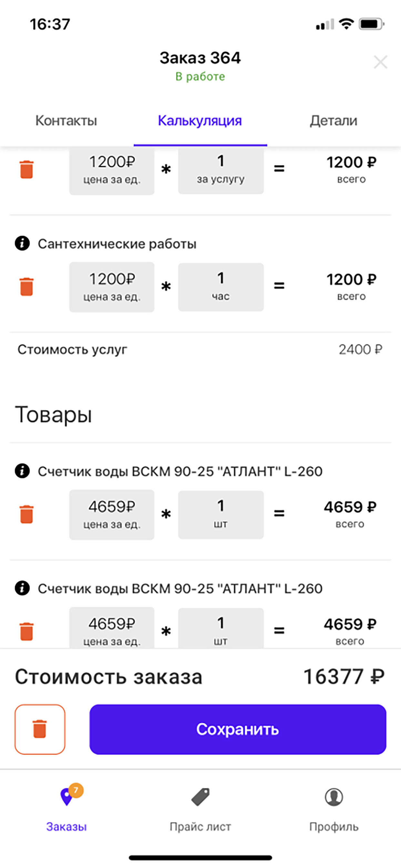The image size is (401, 868).
Task: Open Заказы in bottom navigation
Action: click(67, 809)
